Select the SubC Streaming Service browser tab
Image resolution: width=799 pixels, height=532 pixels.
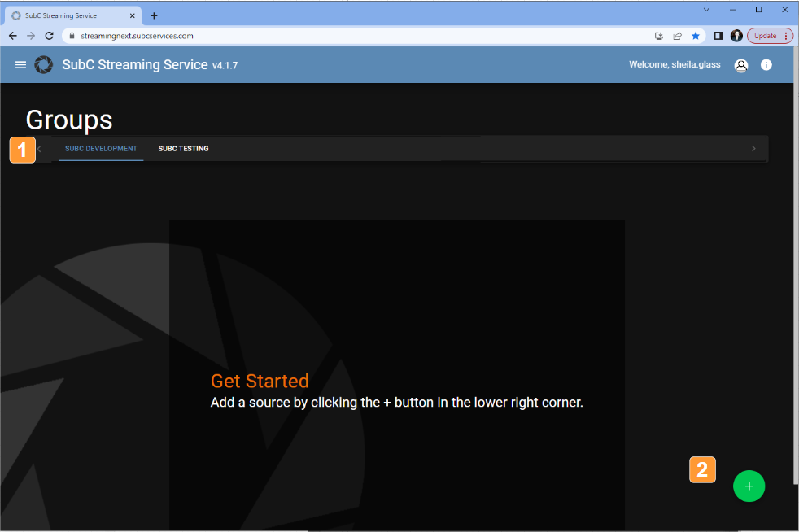[73, 15]
